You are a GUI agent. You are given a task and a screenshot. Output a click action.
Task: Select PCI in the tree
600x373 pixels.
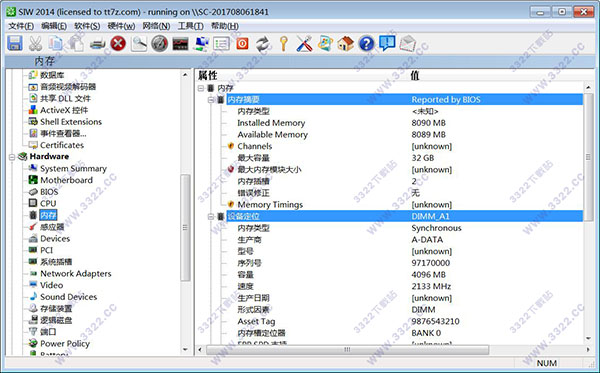(46, 250)
